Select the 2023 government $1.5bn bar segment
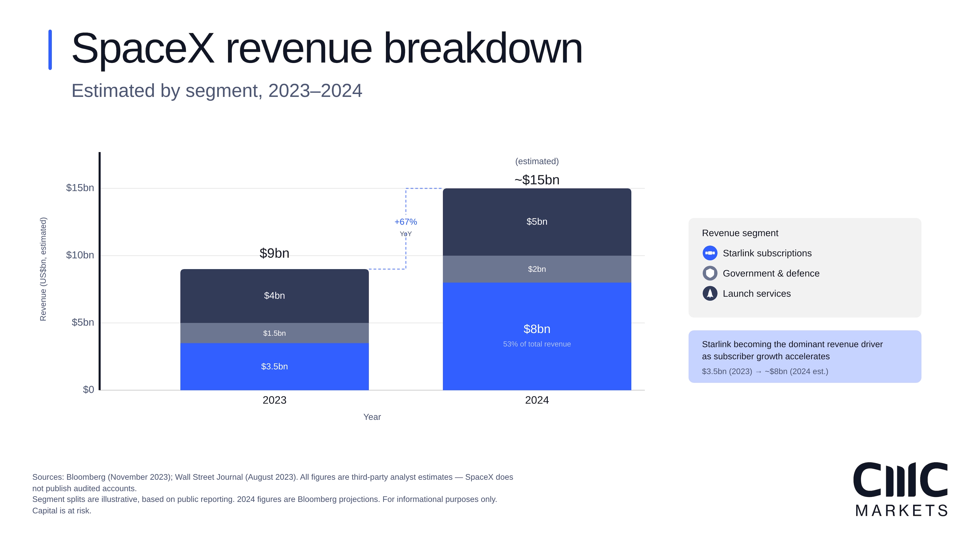 click(274, 333)
